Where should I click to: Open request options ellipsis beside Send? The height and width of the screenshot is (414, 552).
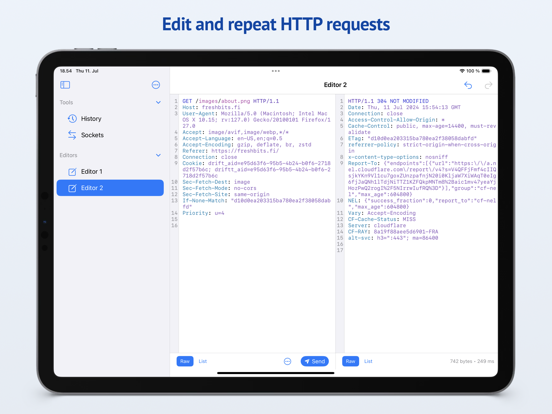(288, 361)
